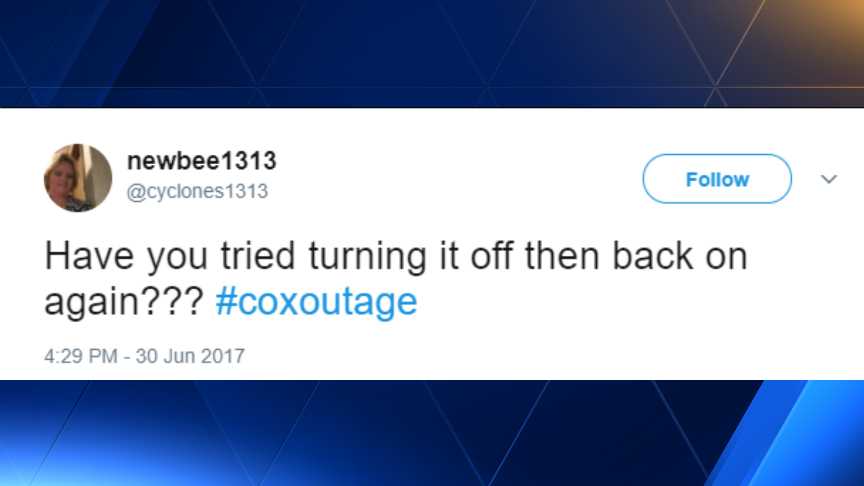
Task: Click the blue-outlined Follow pill
Action: (717, 179)
